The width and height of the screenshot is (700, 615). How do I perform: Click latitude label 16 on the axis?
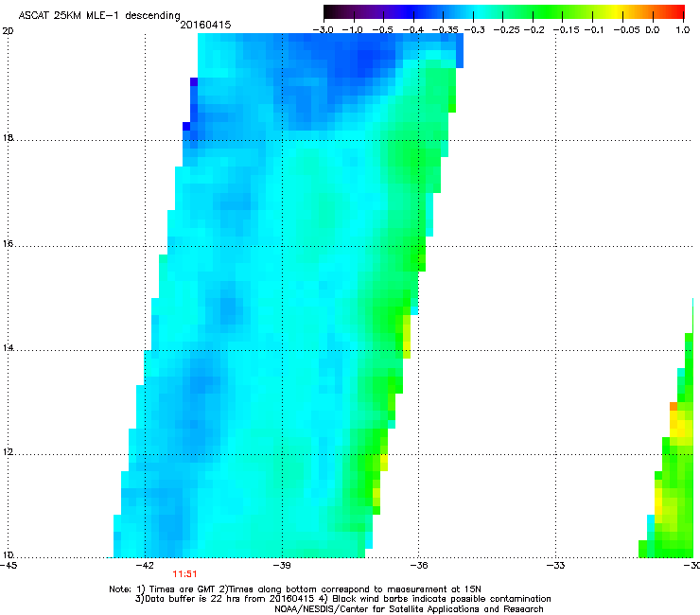tap(8, 244)
